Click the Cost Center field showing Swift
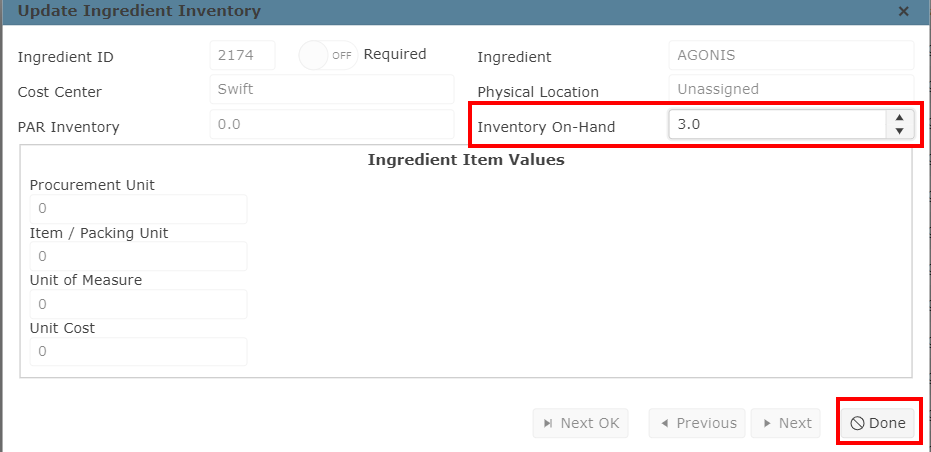This screenshot has width=931, height=452. click(x=332, y=90)
